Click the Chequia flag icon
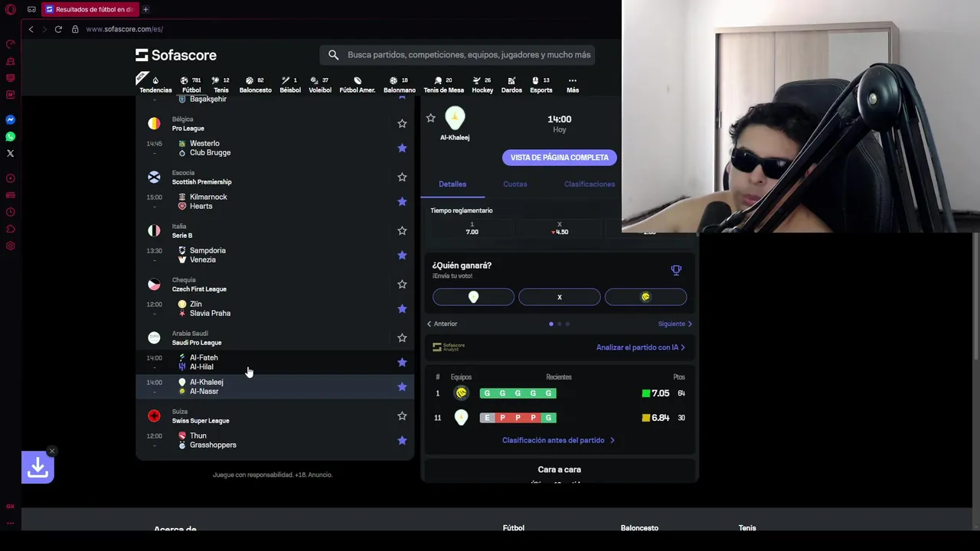 154,285
